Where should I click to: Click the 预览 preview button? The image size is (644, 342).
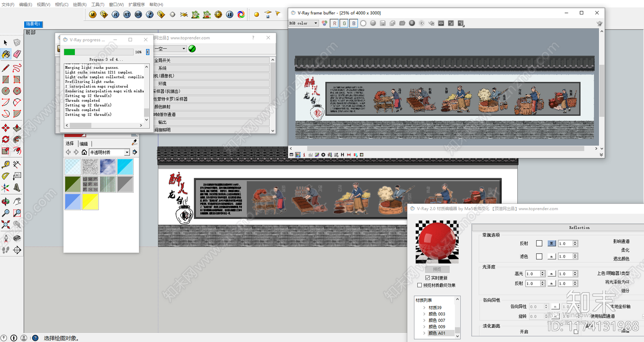(x=437, y=269)
